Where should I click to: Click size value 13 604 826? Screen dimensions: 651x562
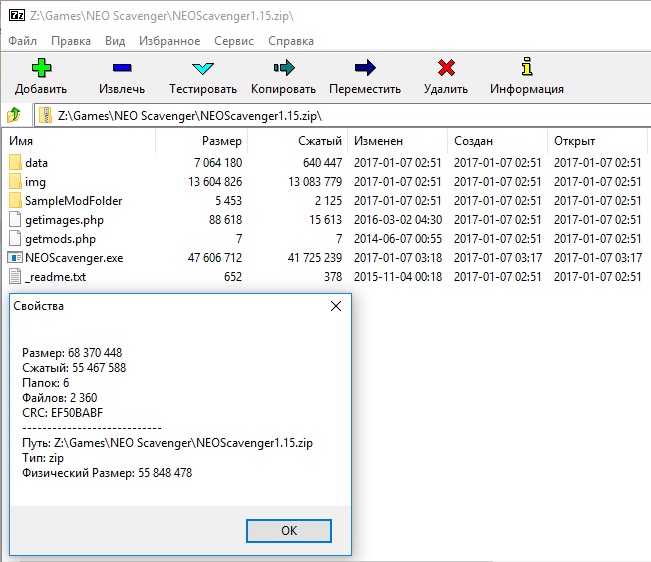coord(215,182)
